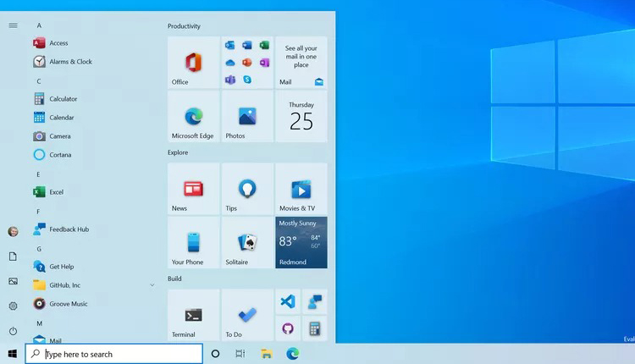Open Pictures from the Start sidebar
This screenshot has width=635, height=364.
coord(13,281)
